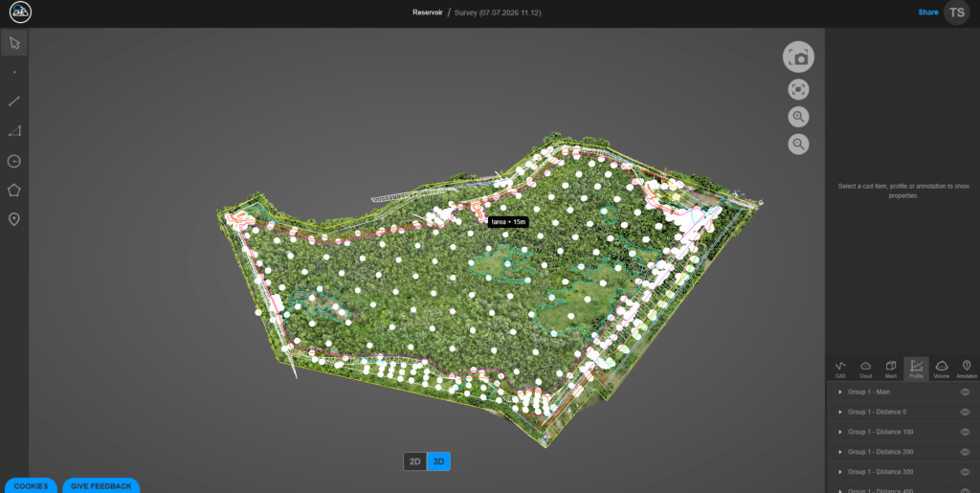Select the 'Group 1 - Distance 300' row text
980x493 pixels.
[880, 472]
